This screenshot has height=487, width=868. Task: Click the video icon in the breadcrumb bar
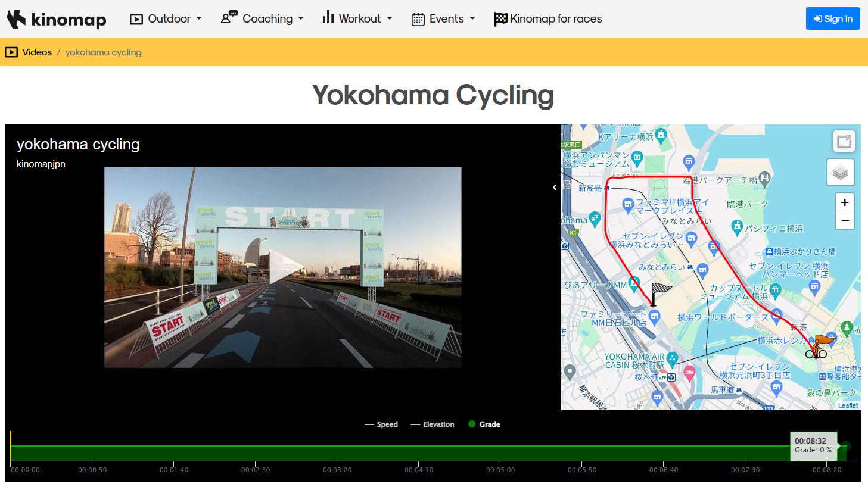11,52
